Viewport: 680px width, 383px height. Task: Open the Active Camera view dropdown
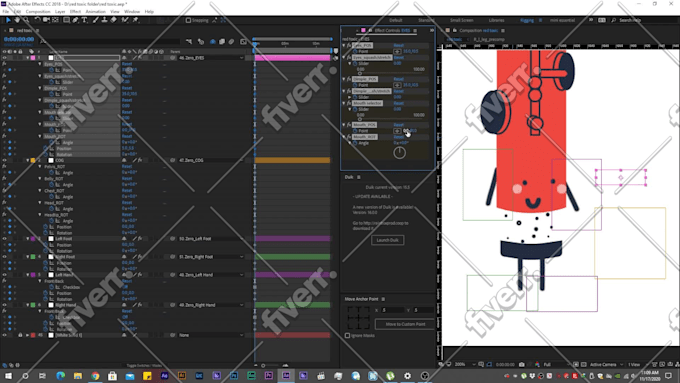[x=606, y=364]
